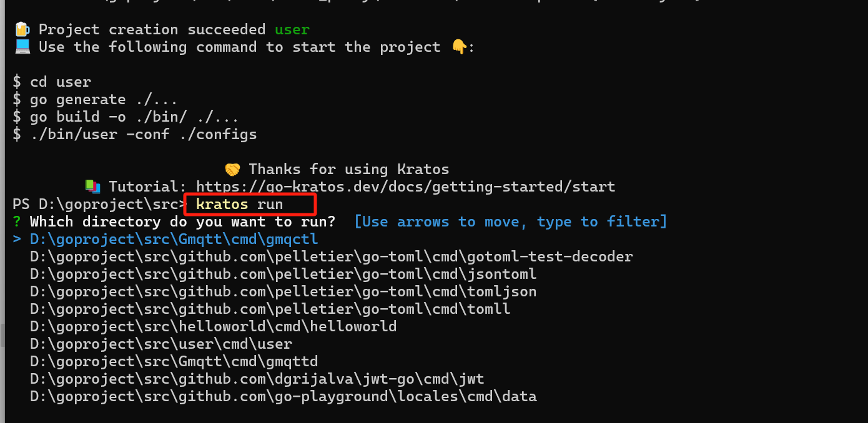Click the books emoji before Tutorial

[92, 186]
